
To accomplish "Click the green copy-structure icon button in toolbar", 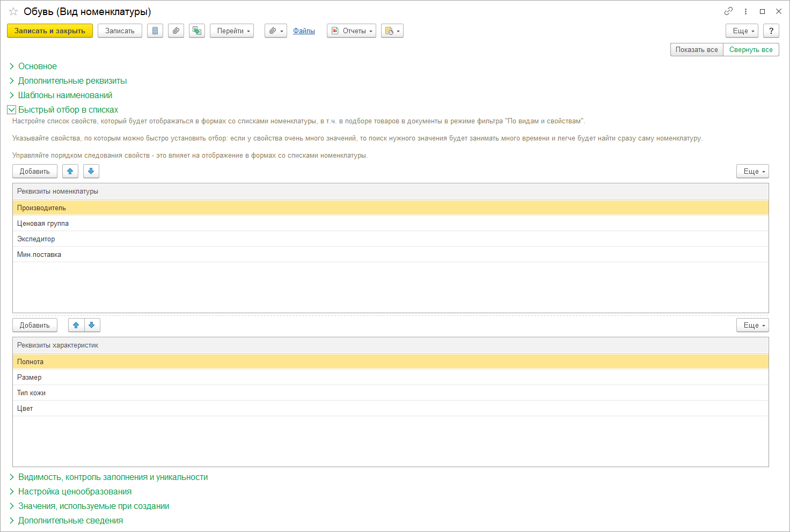I will 197,31.
